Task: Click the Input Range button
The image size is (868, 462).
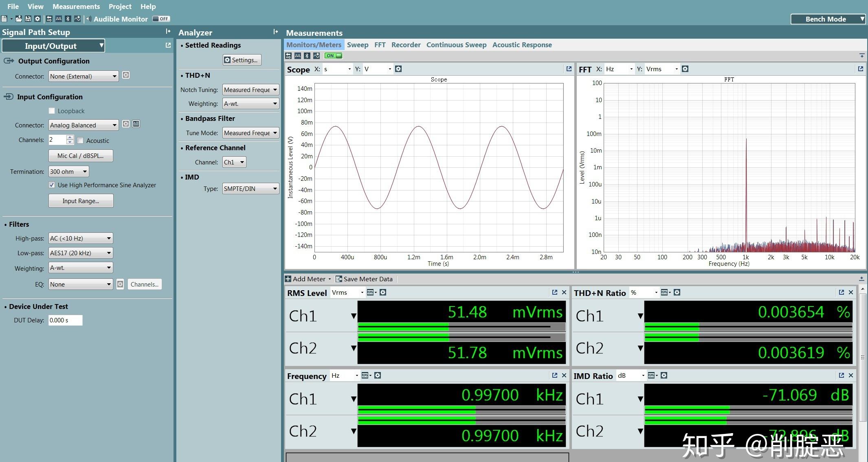Action: 81,201
